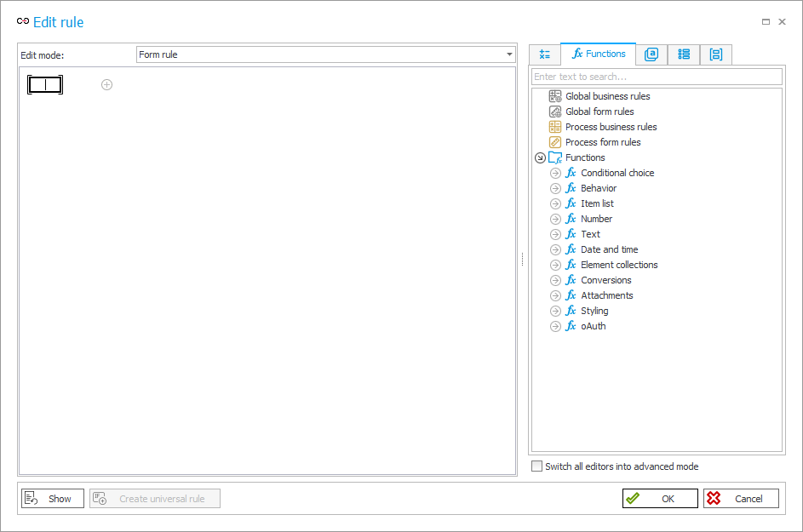Screen dimensions: 803x532
Task: Click fx icon beside Styling
Action: click(571, 312)
